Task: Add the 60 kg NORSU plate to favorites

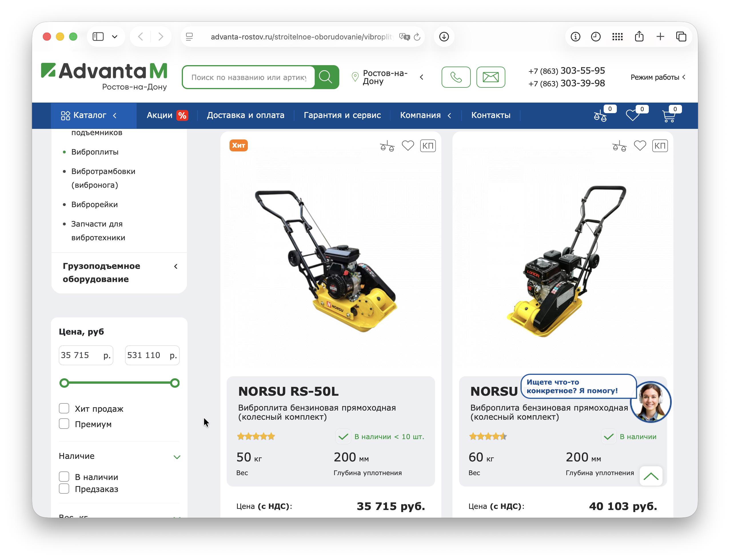Action: click(x=640, y=146)
